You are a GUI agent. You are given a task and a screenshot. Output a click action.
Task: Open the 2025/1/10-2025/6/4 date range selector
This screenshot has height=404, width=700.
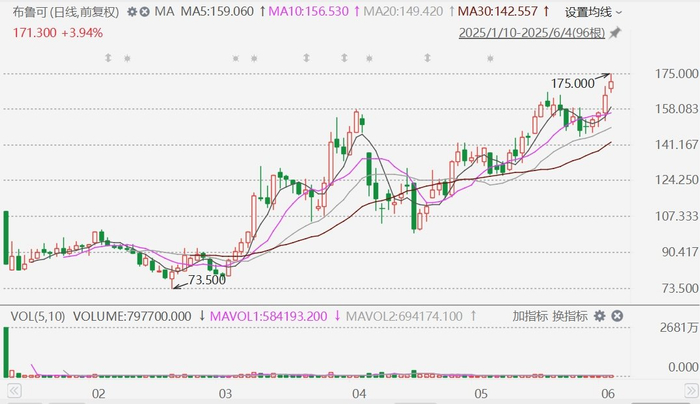coord(532,33)
